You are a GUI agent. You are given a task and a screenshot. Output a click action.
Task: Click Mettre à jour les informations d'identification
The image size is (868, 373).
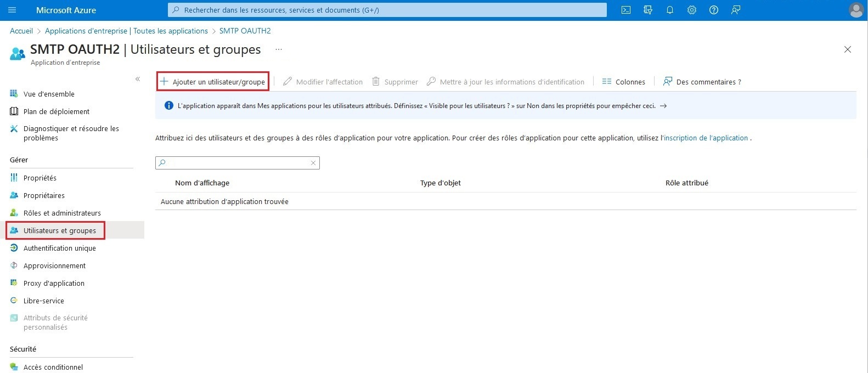(x=505, y=82)
